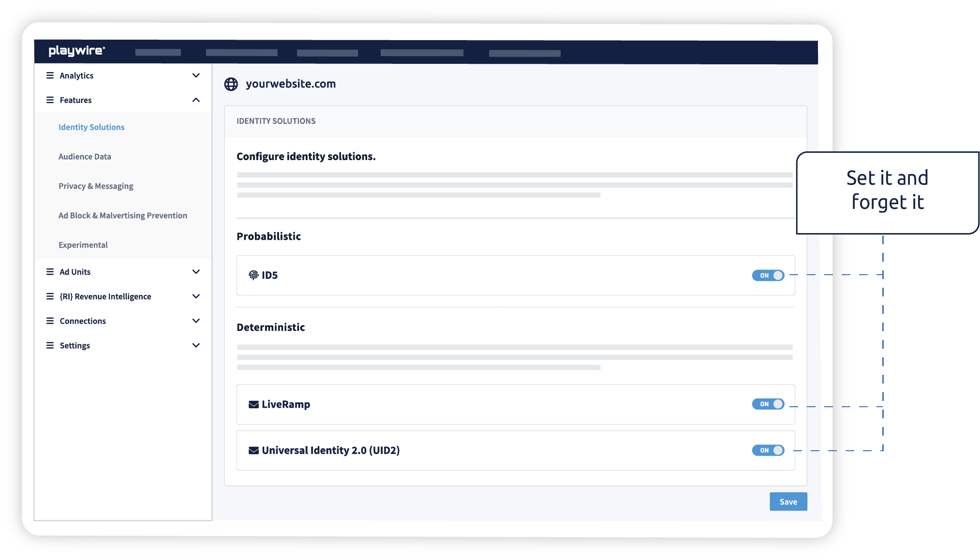Click the LiveRamp email icon
The image size is (980, 560).
click(x=253, y=404)
